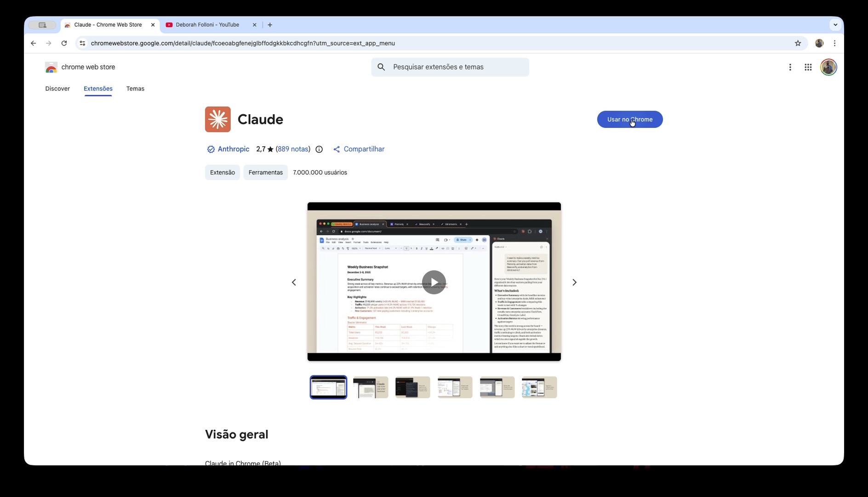Image resolution: width=868 pixels, height=497 pixels.
Task: Select the first video thumbnail
Action: tap(328, 387)
